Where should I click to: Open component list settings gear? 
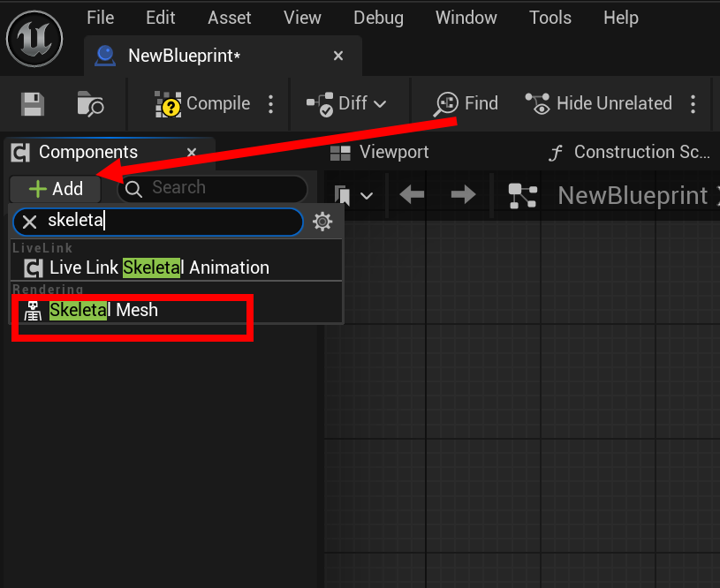point(322,222)
